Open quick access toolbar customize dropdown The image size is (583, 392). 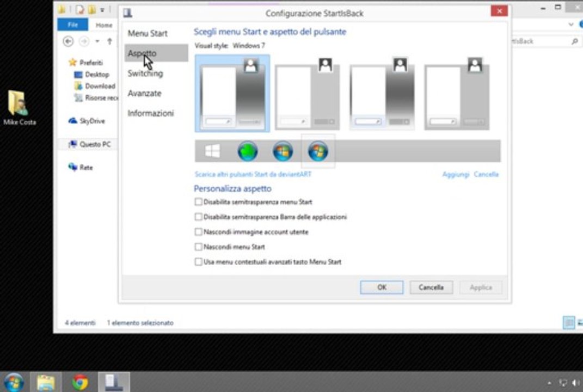[x=102, y=10]
